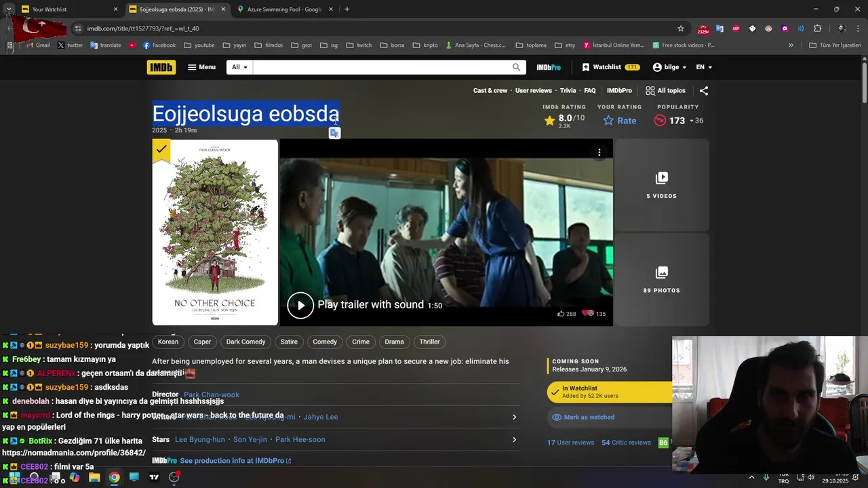Open the 54 Critic reviews link
Screen dimensions: 868x488
[x=626, y=443]
